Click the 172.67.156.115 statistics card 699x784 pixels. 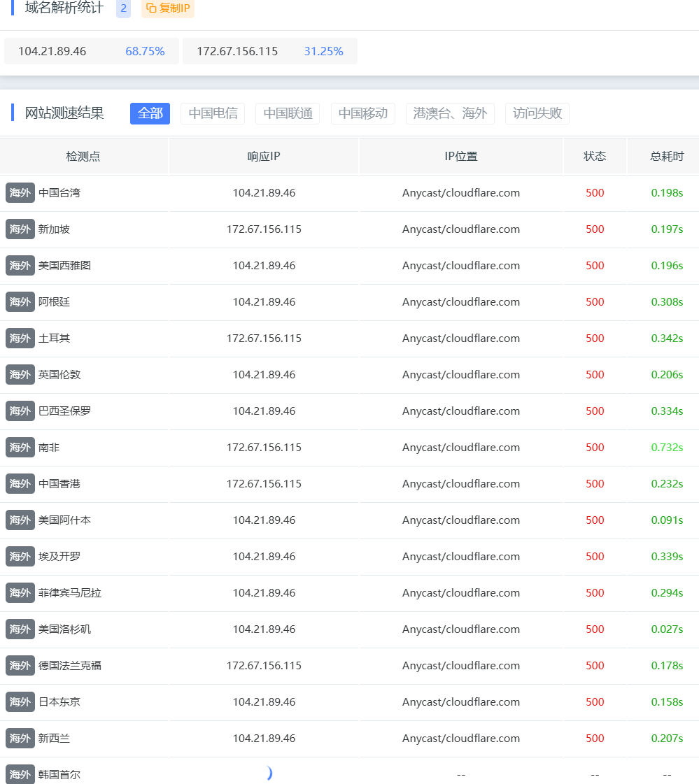269,51
